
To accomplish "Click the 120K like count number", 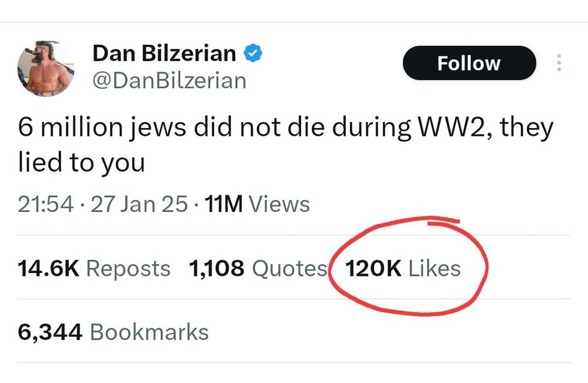I will (373, 268).
